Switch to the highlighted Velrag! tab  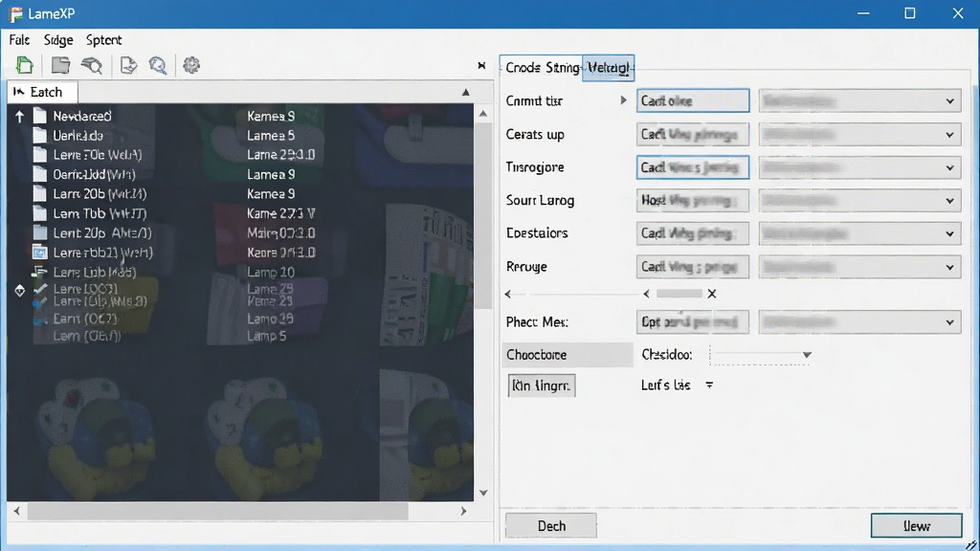(608, 68)
